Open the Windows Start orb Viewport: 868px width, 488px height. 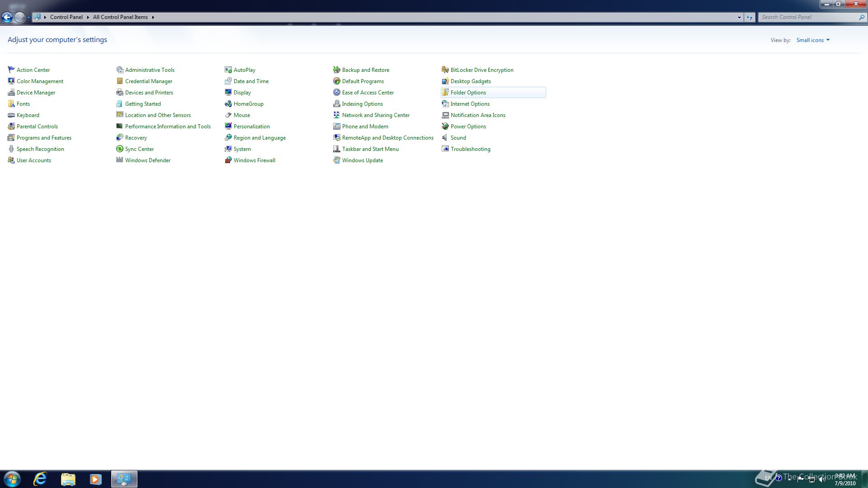tap(12, 479)
